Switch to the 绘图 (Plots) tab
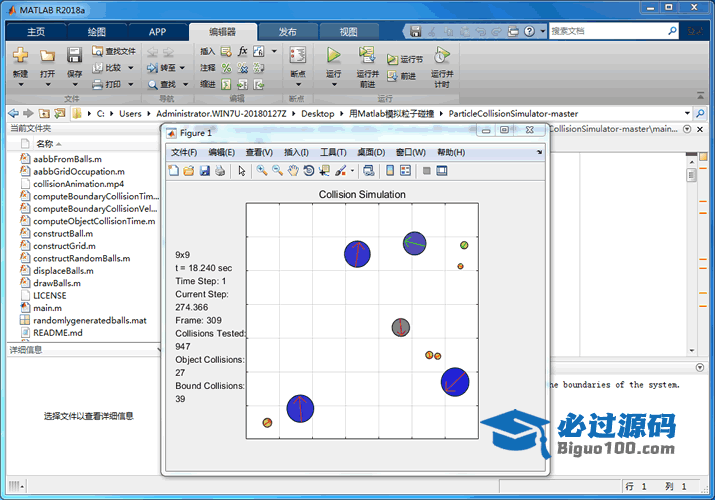 click(97, 32)
